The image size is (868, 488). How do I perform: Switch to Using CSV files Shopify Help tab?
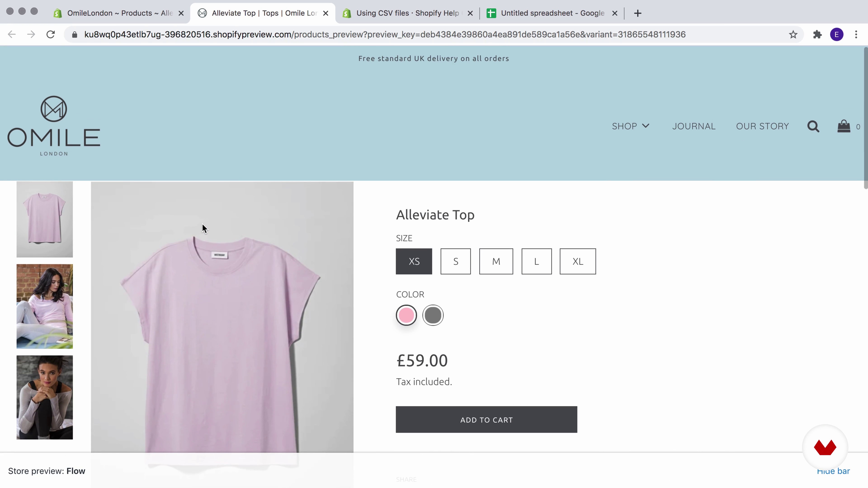coord(407,13)
